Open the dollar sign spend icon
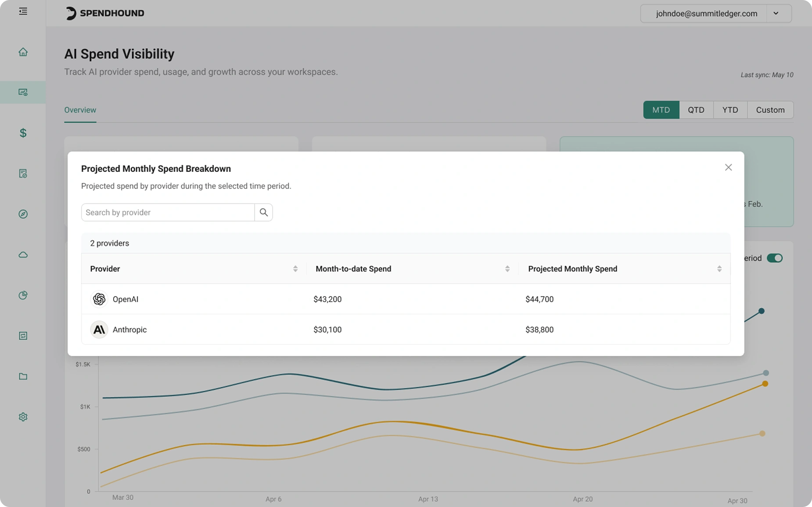This screenshot has width=812, height=507. point(23,133)
